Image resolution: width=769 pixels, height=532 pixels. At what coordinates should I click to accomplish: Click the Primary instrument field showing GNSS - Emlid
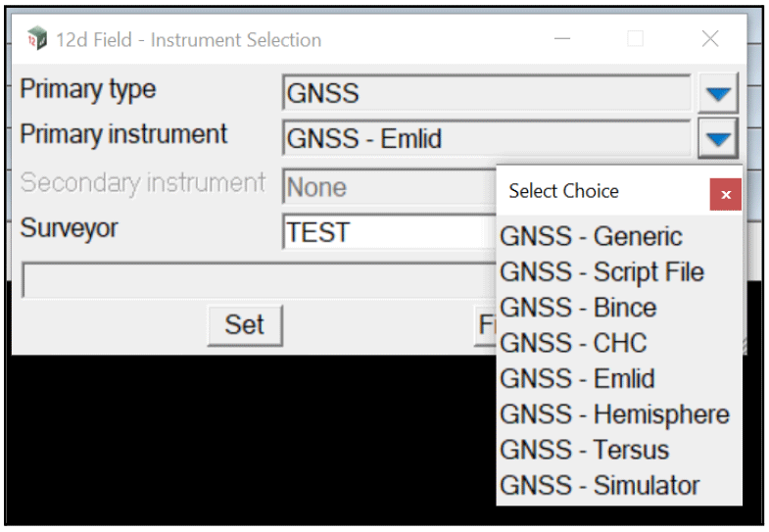(x=487, y=138)
